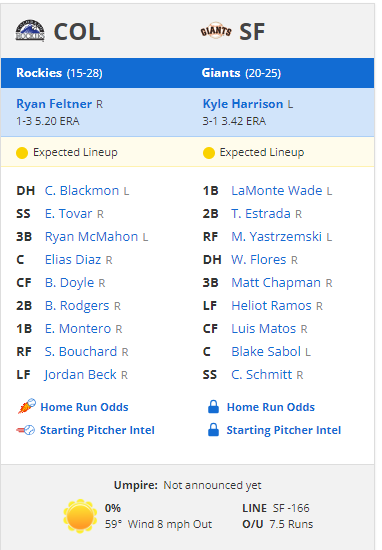Click the San Francisco Giants team logo

[x=216, y=31]
